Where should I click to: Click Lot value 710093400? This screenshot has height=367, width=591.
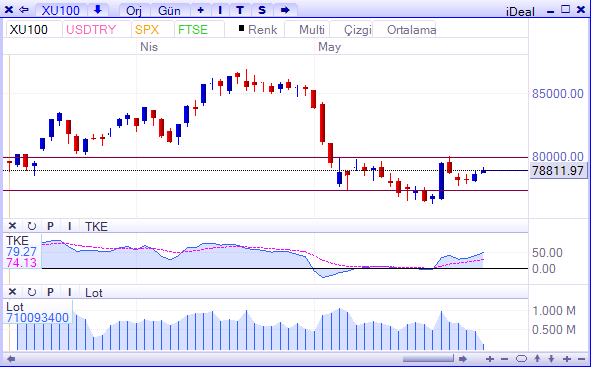pyautogui.click(x=37, y=318)
